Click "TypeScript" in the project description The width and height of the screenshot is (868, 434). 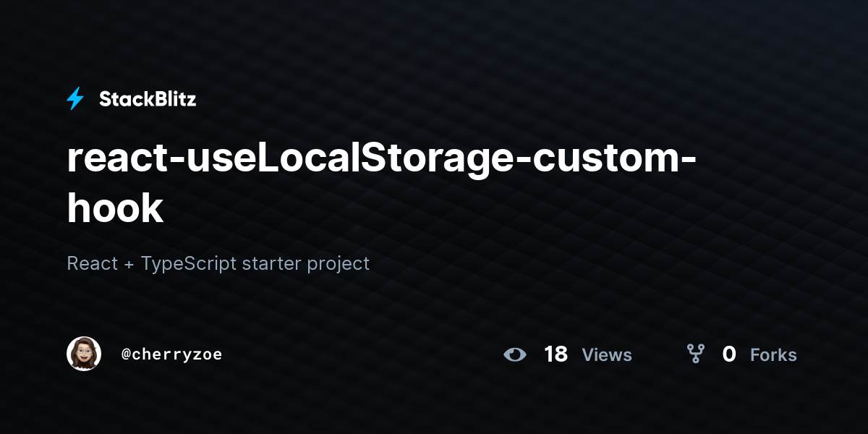point(189,264)
